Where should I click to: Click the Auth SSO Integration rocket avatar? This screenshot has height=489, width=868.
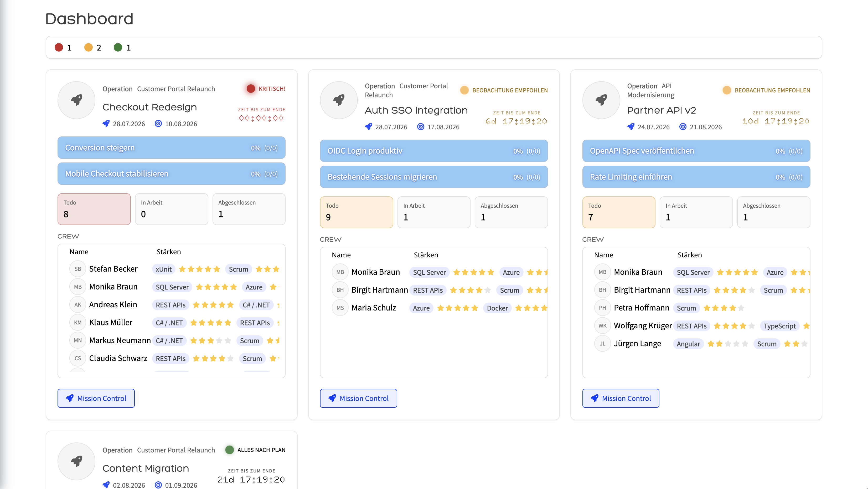coord(339,100)
